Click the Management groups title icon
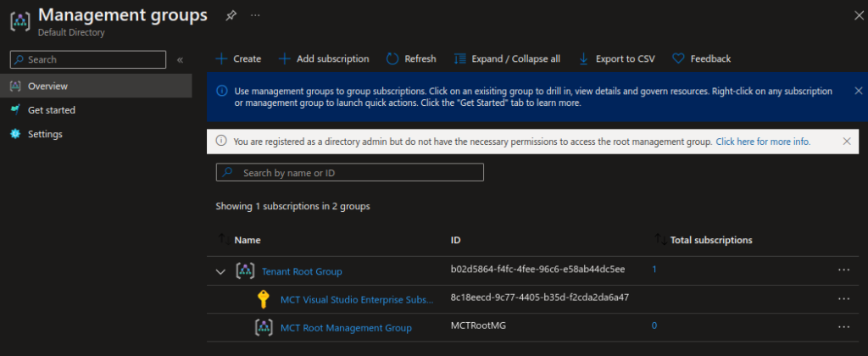 tap(20, 21)
